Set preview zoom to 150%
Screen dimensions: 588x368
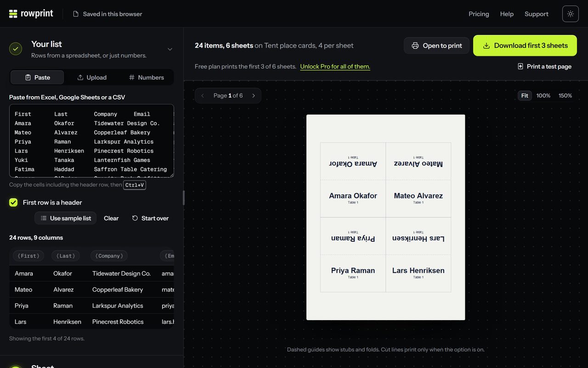(565, 96)
